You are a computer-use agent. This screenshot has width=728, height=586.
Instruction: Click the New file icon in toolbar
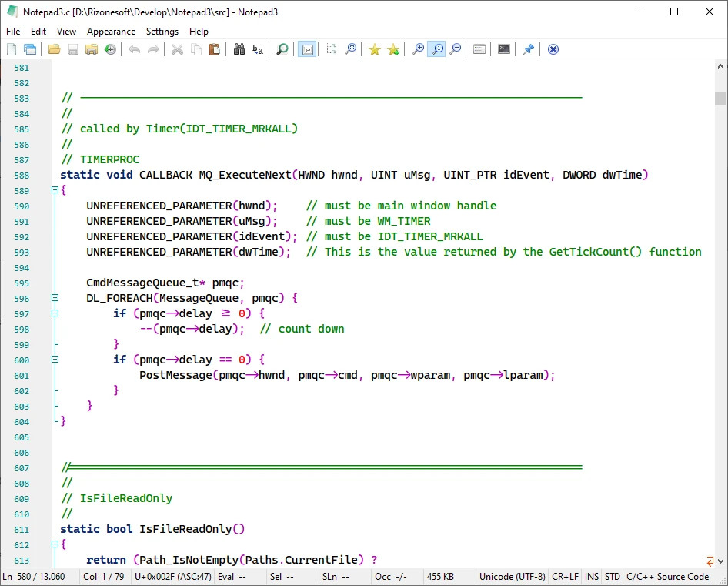[12, 49]
